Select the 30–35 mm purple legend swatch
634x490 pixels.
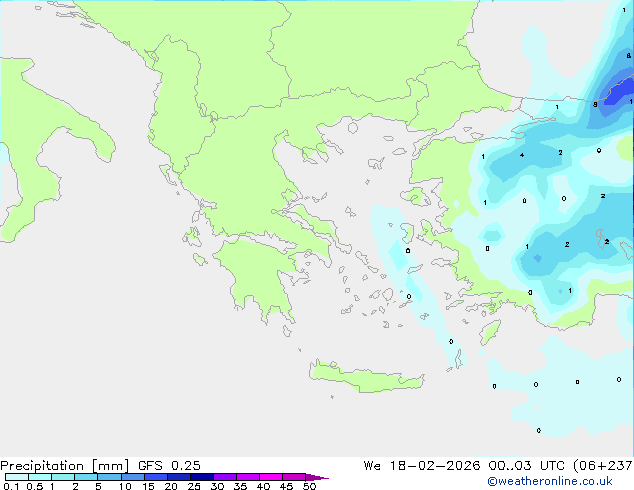(x=224, y=477)
